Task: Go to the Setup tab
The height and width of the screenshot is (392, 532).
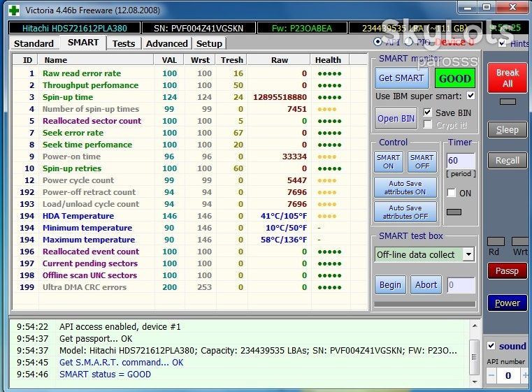Action: [x=209, y=43]
